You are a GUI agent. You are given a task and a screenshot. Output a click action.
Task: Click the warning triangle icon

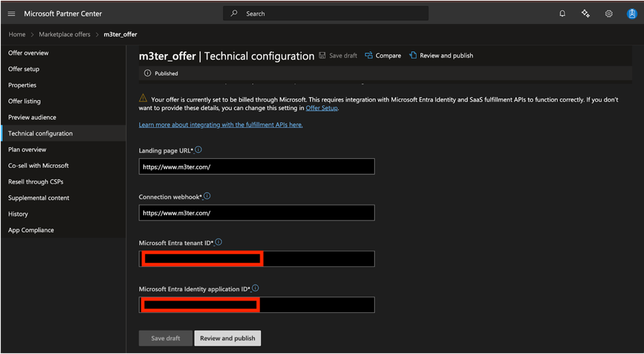pos(143,98)
